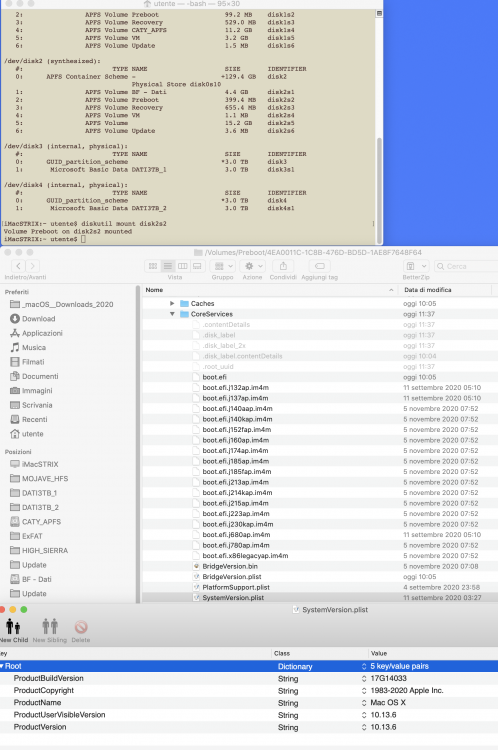
Task: Open ProductBuildVersion class type selector
Action: [x=364, y=679]
